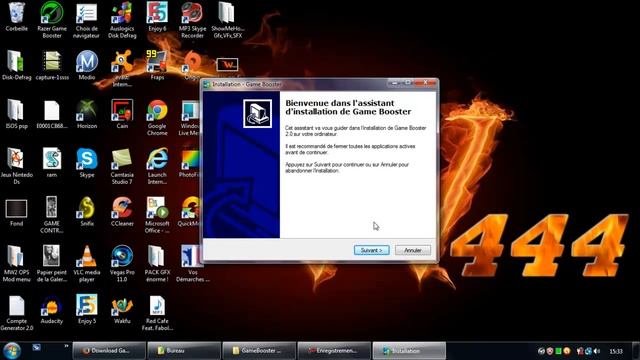Select the Skype desktop icon
The image size is (640, 360).
click(87, 162)
